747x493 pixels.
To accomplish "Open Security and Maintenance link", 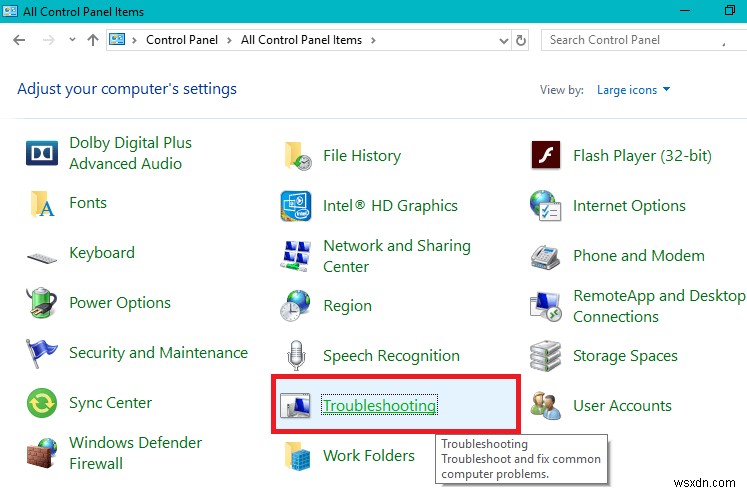I will [159, 353].
